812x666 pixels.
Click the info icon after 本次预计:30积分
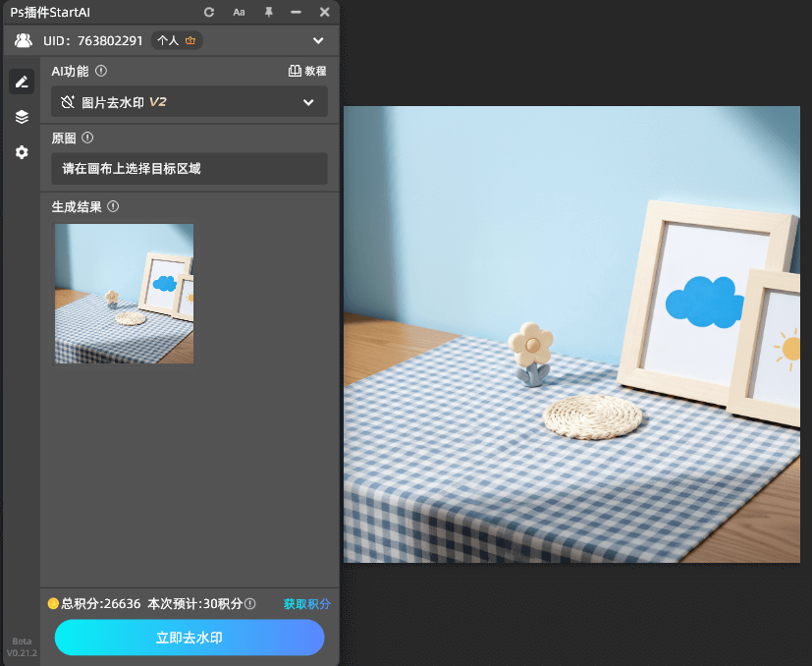point(250,604)
